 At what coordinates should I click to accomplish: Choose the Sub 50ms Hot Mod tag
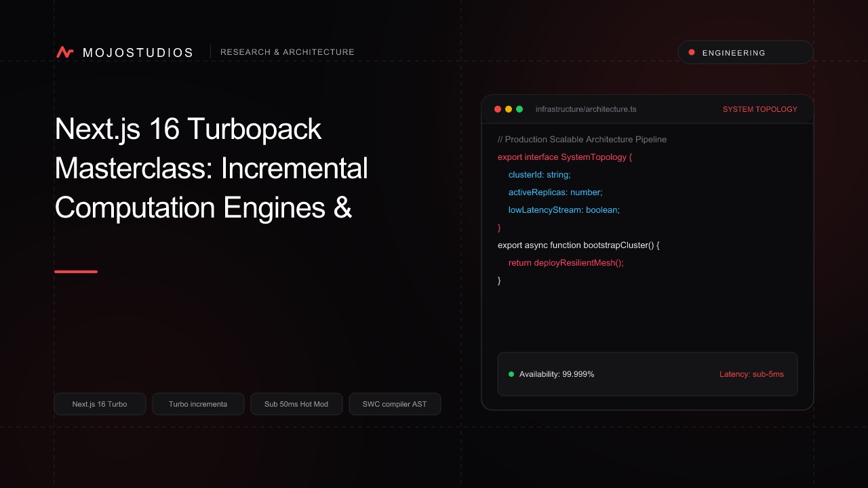296,404
